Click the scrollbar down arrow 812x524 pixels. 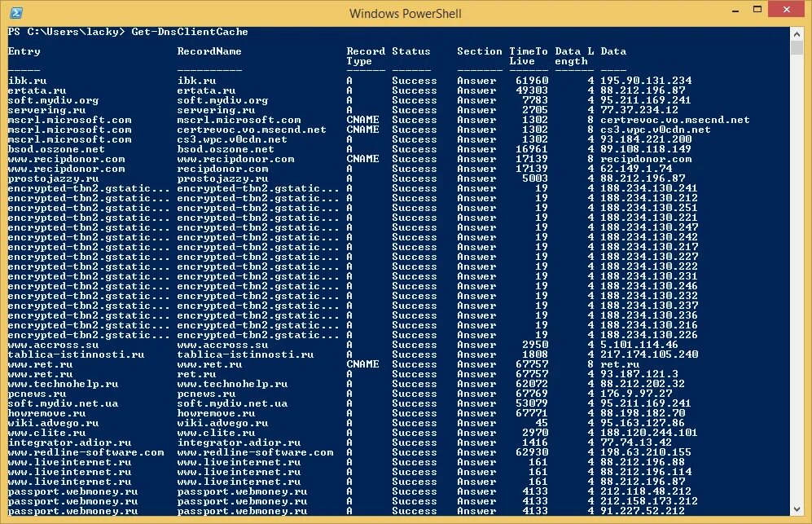[x=797, y=509]
